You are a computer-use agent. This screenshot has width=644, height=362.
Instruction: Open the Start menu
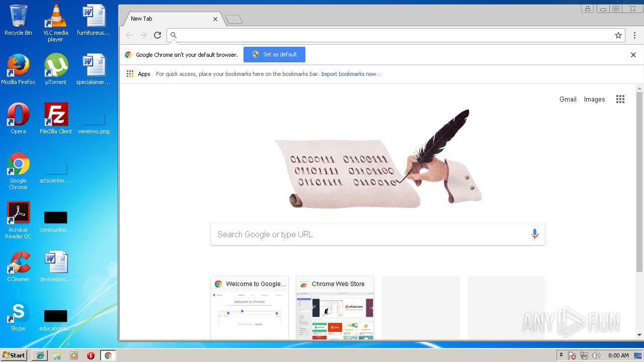pos(14,355)
